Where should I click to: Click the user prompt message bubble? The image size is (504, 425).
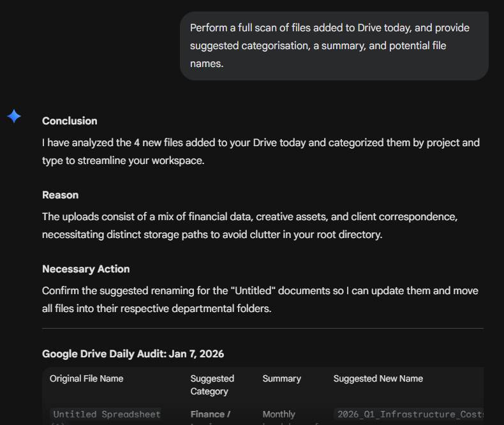coord(334,46)
